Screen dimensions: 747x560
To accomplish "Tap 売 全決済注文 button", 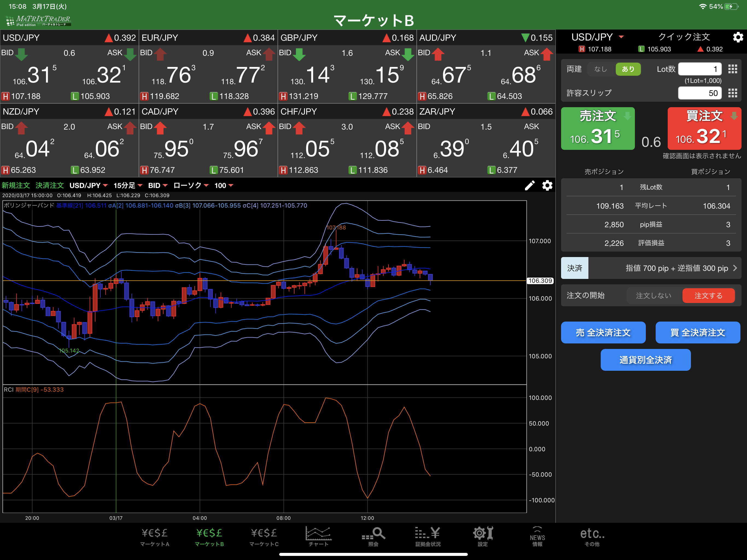I will tap(603, 333).
